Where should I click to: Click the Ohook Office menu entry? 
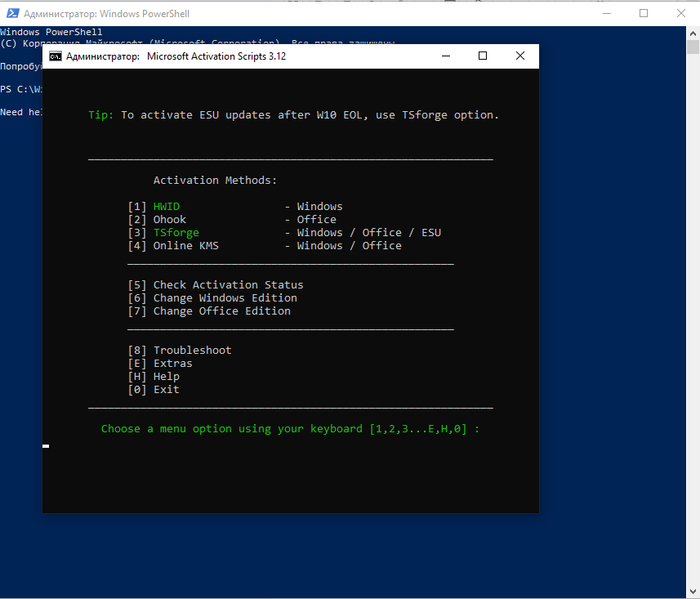pyautogui.click(x=232, y=220)
